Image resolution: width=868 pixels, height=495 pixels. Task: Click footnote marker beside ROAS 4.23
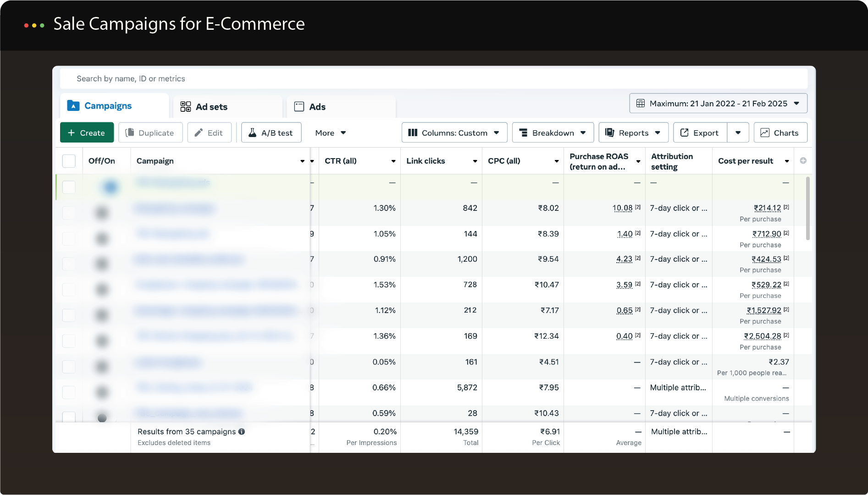coord(638,258)
